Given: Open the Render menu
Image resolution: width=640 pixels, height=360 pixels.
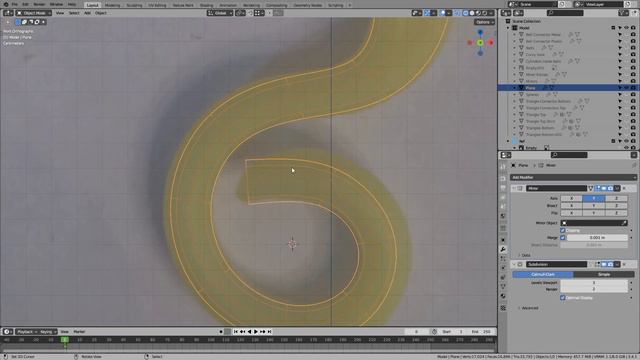Looking at the screenshot, I should coord(39,4).
